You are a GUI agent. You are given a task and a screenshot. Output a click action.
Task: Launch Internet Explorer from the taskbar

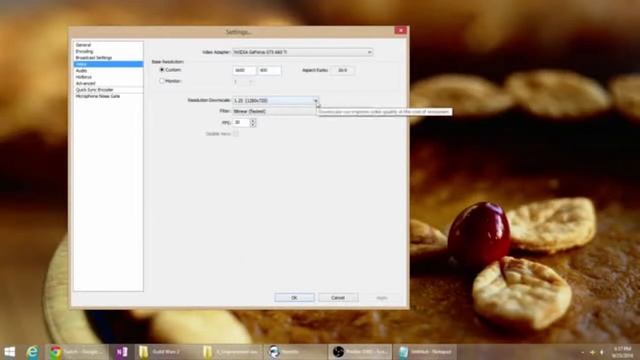pyautogui.click(x=32, y=352)
